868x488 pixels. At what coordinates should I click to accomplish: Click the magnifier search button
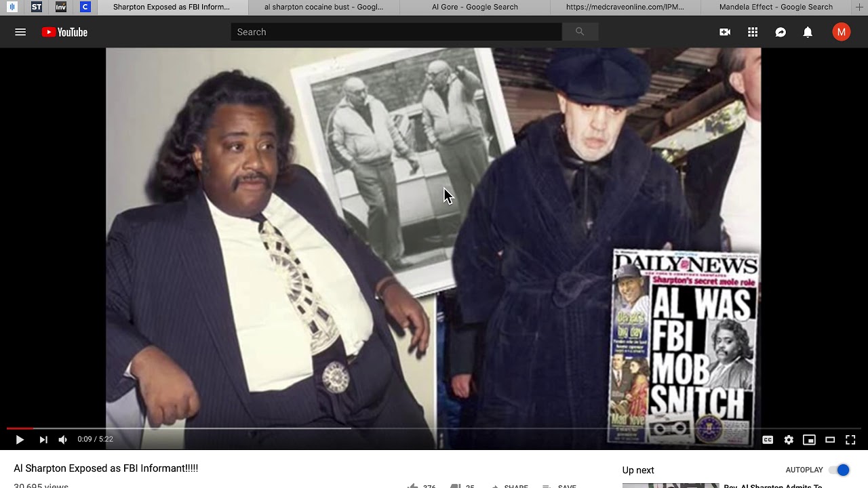pyautogui.click(x=580, y=32)
